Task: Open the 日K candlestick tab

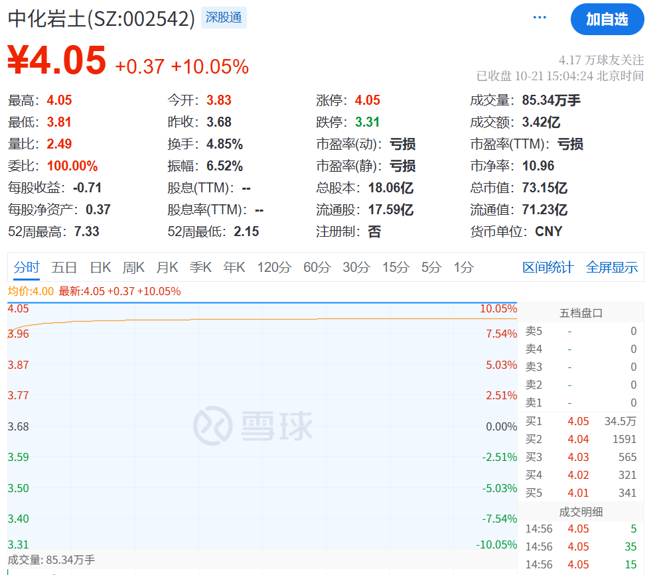Action: [100, 267]
